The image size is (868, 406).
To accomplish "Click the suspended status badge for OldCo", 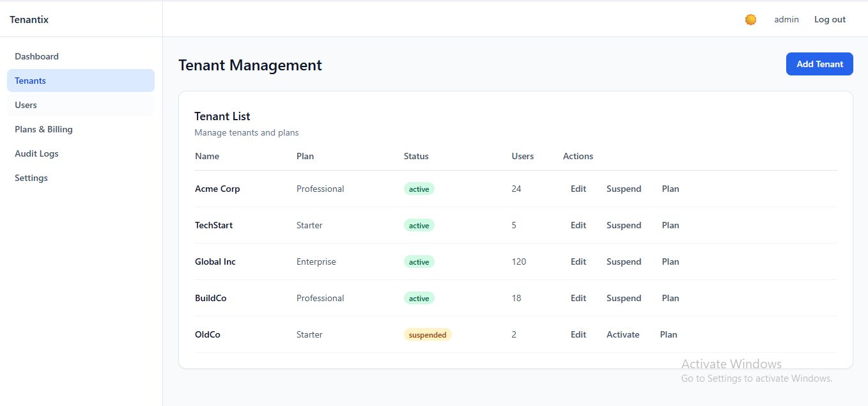I will (x=428, y=334).
